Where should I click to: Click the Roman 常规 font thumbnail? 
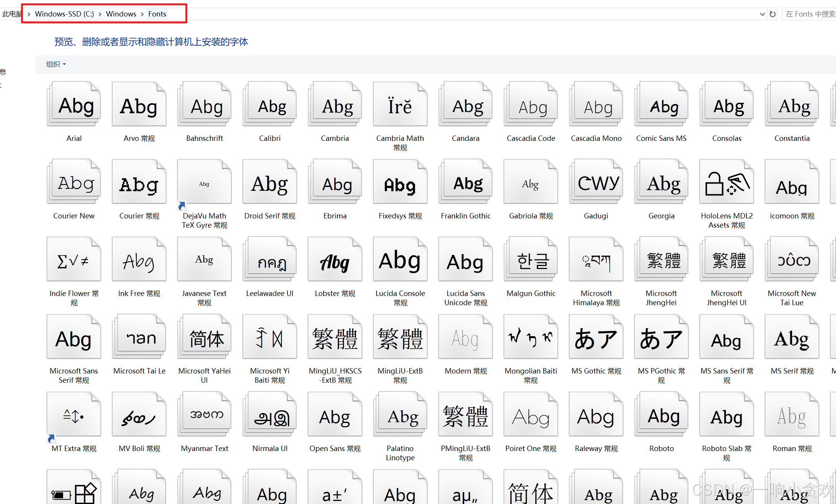point(792,414)
